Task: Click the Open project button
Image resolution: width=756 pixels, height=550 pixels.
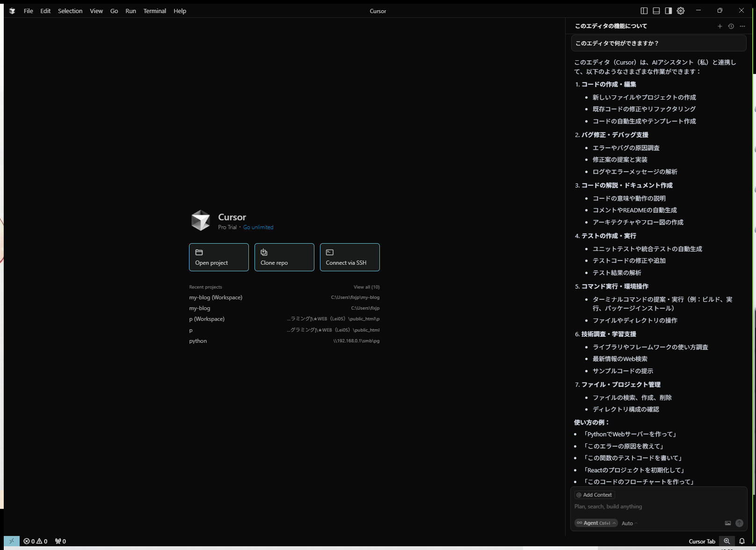Action: (x=218, y=257)
